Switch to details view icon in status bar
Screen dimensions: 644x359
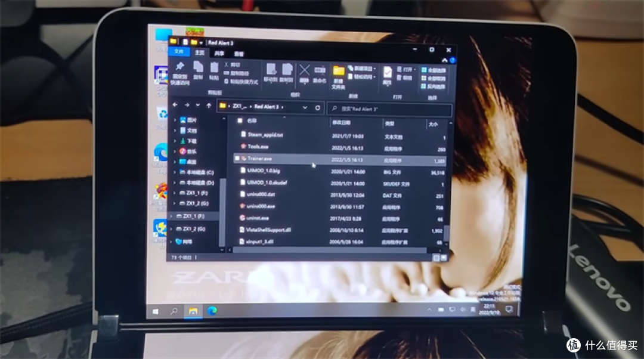(436, 258)
